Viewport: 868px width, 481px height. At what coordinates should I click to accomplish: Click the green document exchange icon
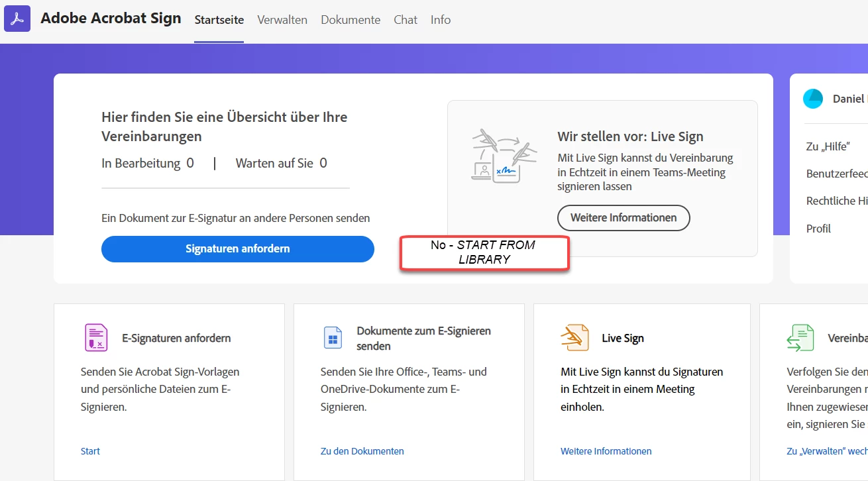coord(800,338)
